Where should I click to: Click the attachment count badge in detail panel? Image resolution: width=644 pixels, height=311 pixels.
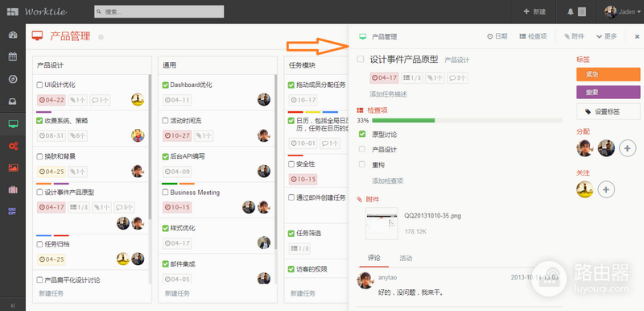[x=435, y=77]
